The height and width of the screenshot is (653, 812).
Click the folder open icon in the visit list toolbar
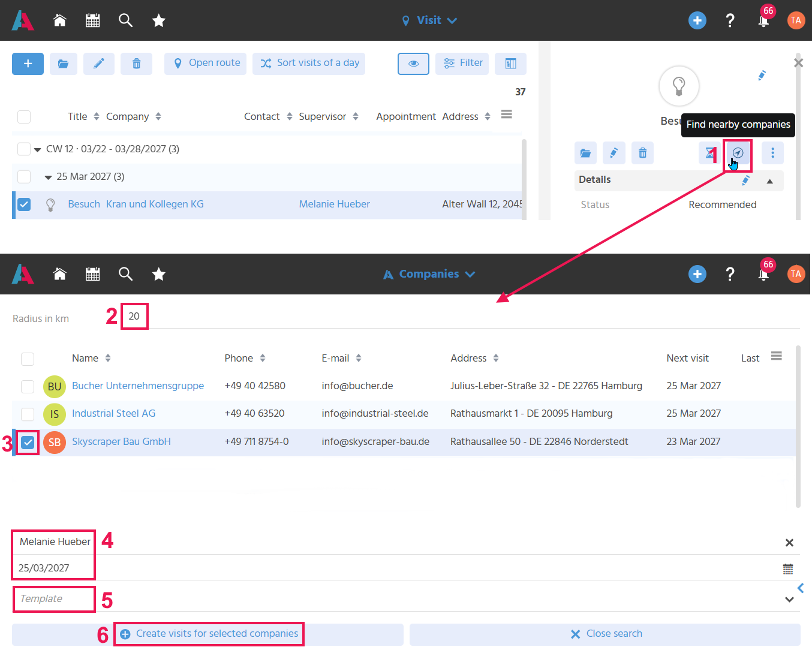pos(64,64)
